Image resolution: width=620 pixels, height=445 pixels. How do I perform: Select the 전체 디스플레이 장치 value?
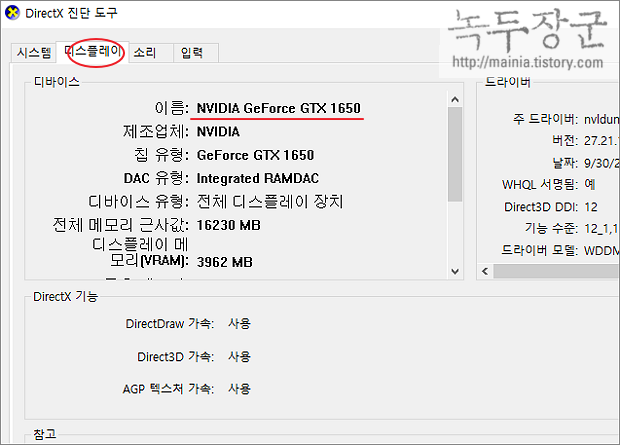(270, 202)
